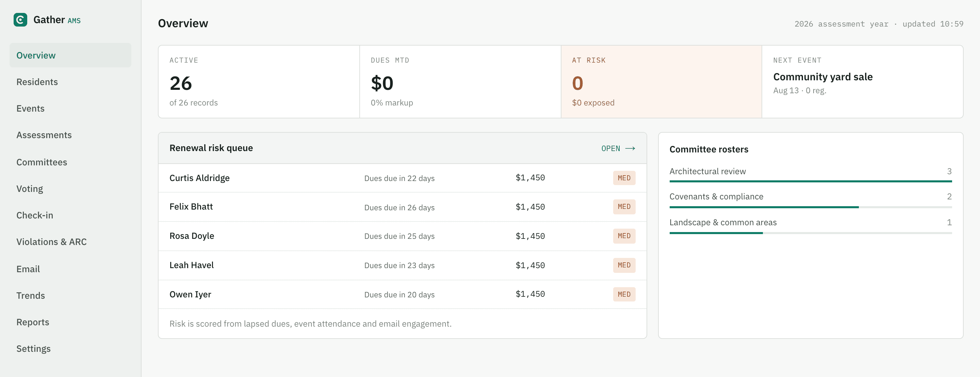Click the OPEN link in Renewal risk queue
980x377 pixels.
click(618, 148)
